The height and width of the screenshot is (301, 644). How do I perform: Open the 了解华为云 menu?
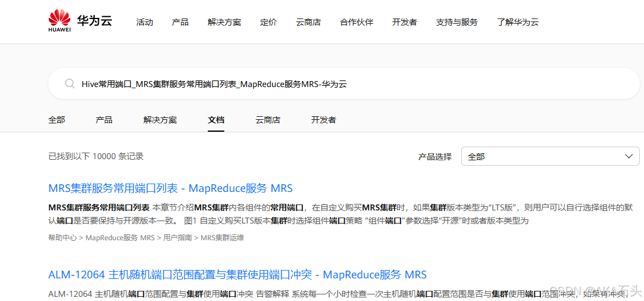pyautogui.click(x=518, y=22)
